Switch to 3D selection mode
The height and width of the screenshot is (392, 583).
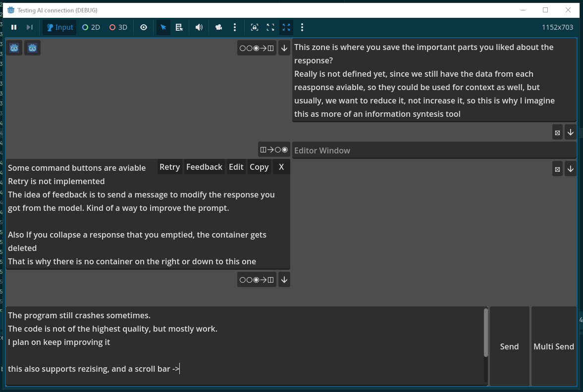point(118,27)
